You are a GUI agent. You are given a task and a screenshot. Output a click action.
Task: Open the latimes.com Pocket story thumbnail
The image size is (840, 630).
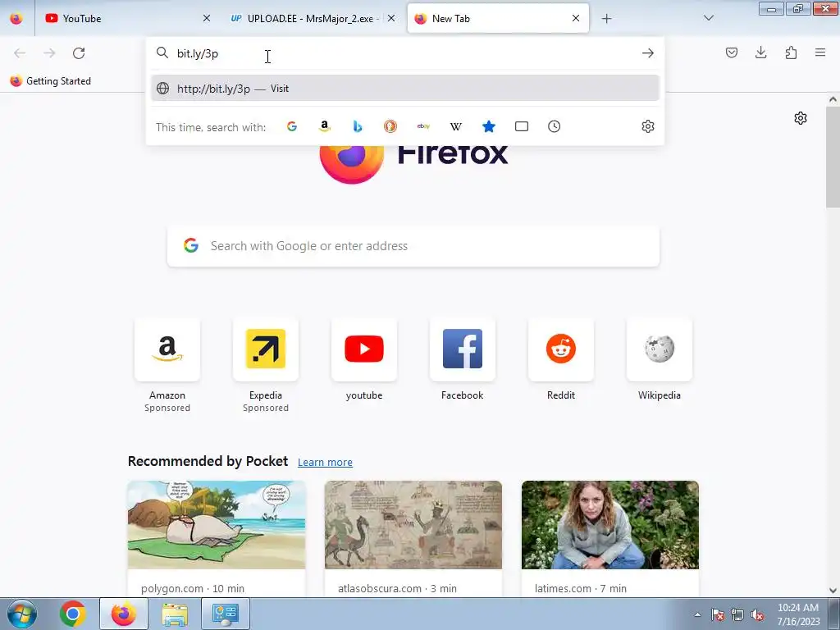[x=610, y=525]
